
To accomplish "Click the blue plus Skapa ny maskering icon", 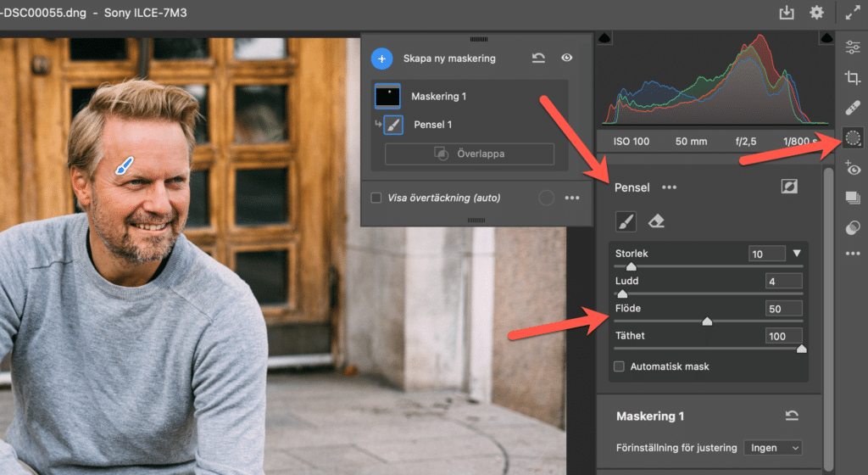I will point(381,59).
